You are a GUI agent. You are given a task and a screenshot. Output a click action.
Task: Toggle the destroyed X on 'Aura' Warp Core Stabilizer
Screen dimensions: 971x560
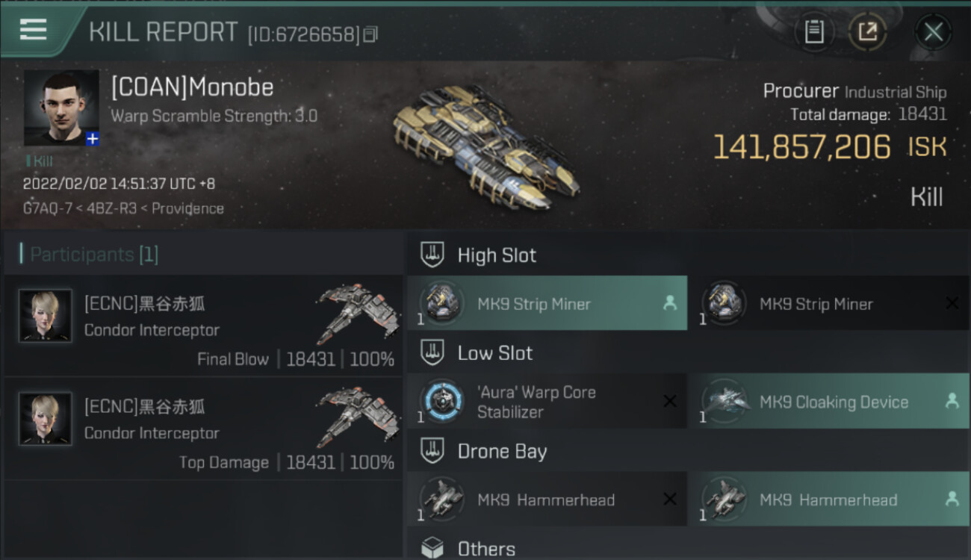pyautogui.click(x=669, y=401)
